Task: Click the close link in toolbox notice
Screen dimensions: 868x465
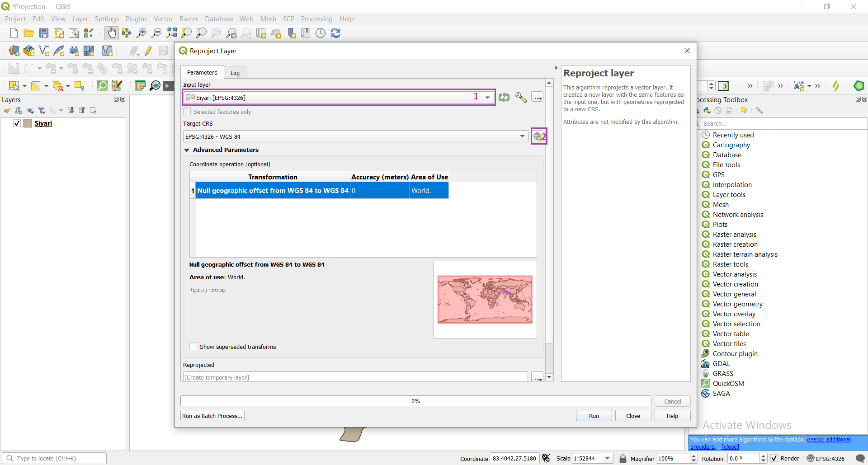Action: (x=730, y=447)
